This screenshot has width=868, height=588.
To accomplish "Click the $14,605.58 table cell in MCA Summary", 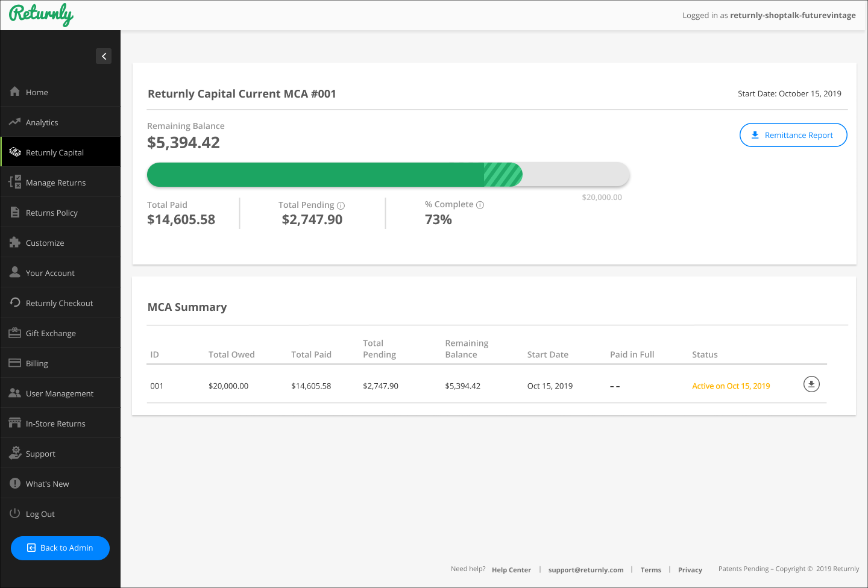I will [x=311, y=386].
